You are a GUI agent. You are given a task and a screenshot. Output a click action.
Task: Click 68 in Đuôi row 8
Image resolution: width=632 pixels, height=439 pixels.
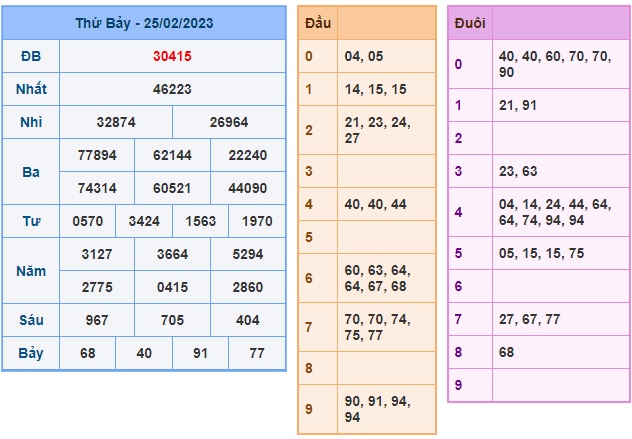pos(506,352)
